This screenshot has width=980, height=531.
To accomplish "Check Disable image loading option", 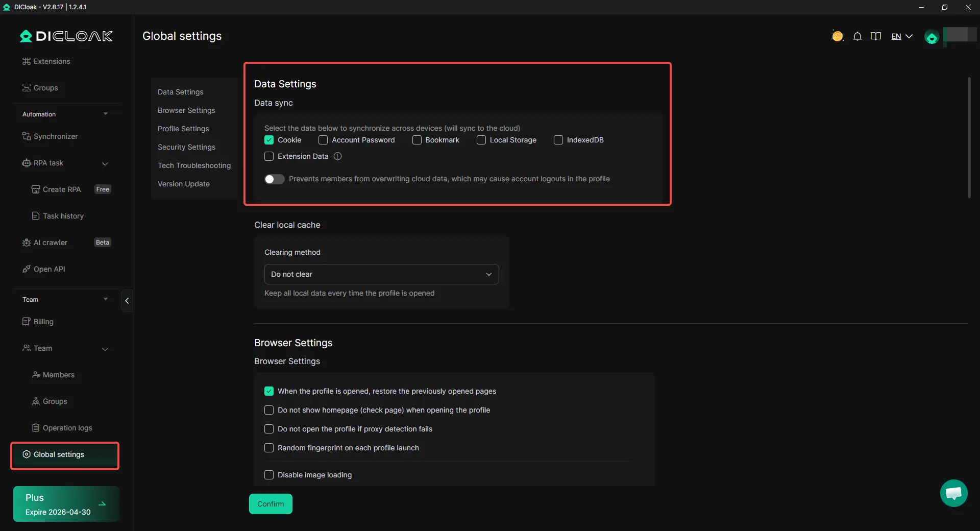I will pos(269,475).
